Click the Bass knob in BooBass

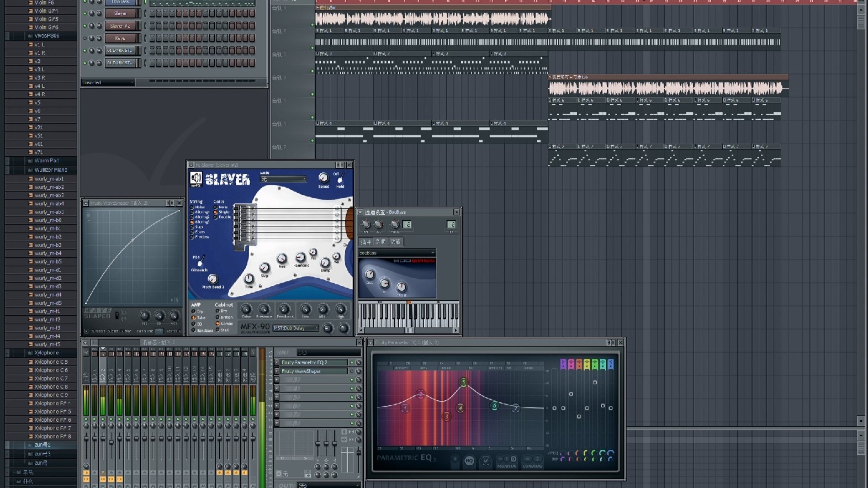(370, 275)
